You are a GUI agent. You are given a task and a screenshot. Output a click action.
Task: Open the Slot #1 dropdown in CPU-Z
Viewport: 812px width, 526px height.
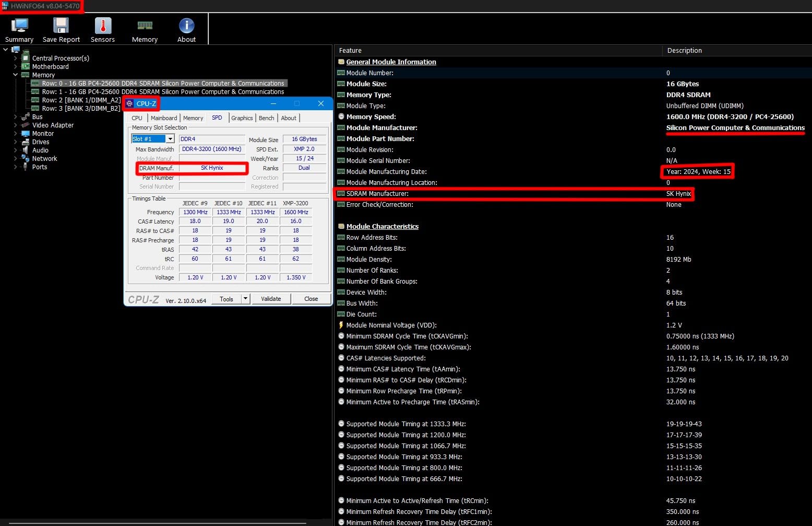[170, 139]
